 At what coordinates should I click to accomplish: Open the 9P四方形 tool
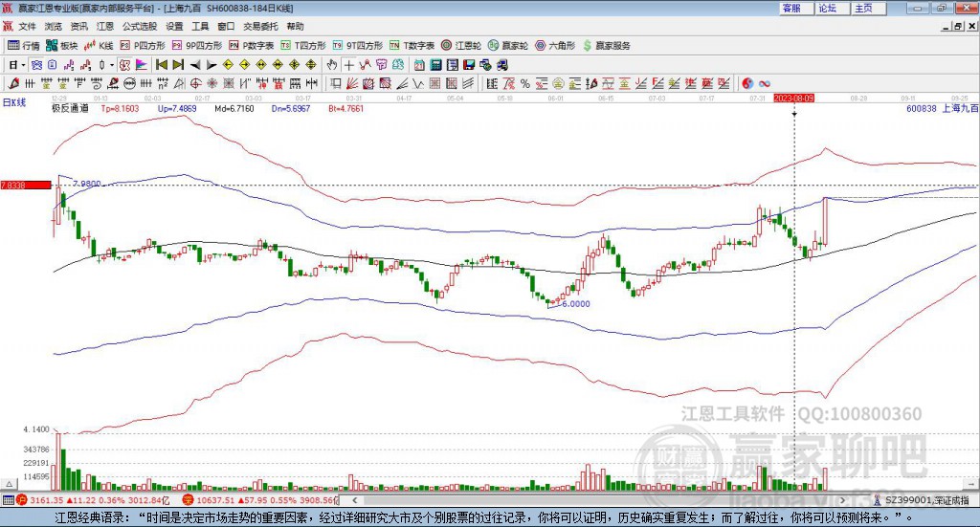[197, 46]
